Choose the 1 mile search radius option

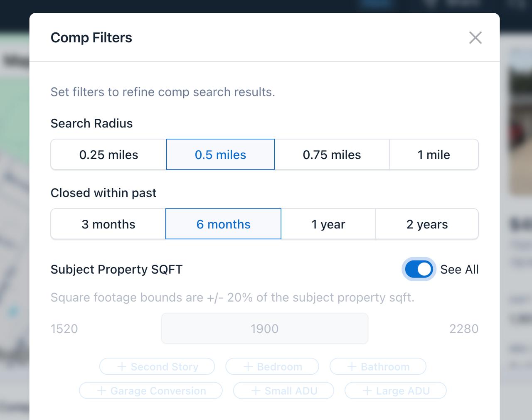(x=434, y=155)
